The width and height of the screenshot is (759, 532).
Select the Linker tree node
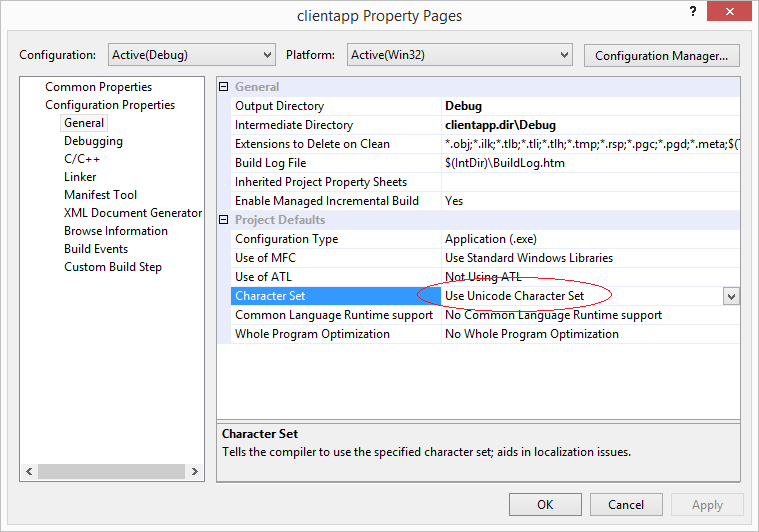(x=80, y=177)
